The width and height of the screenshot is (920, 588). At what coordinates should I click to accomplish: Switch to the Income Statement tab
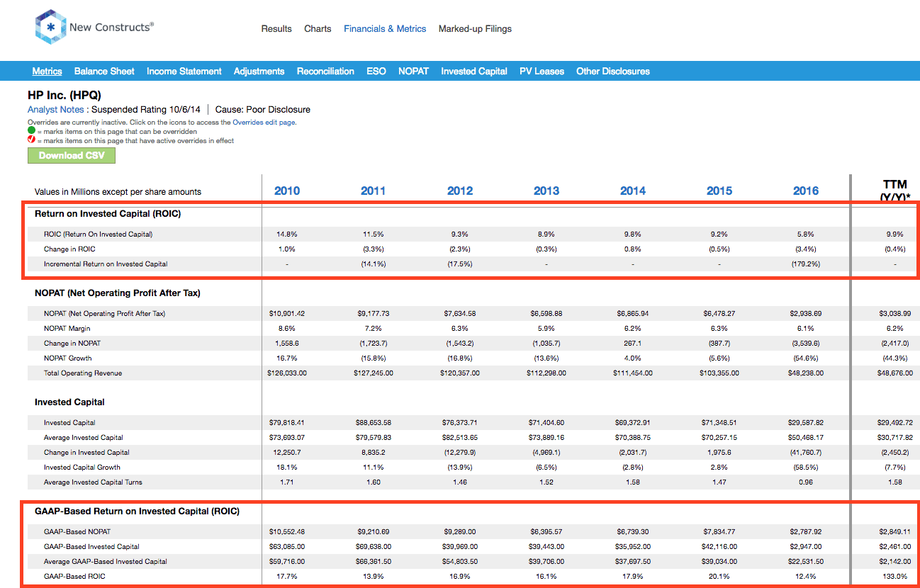coord(184,71)
